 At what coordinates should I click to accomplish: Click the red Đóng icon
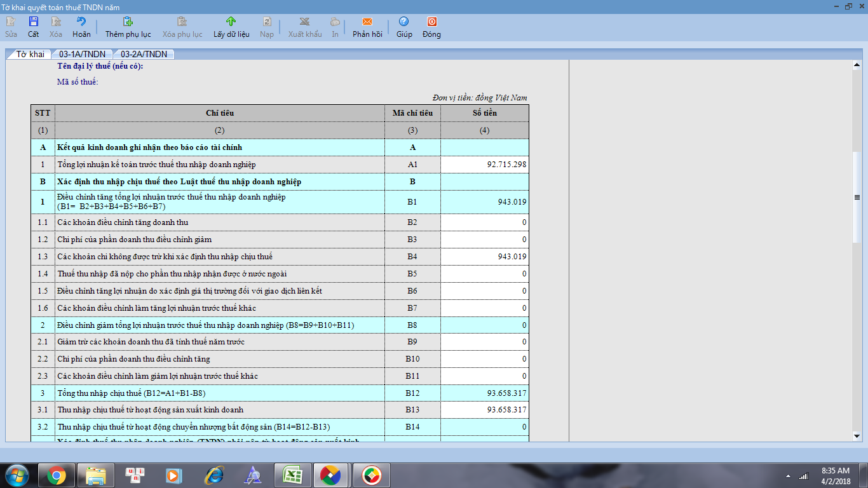[431, 22]
